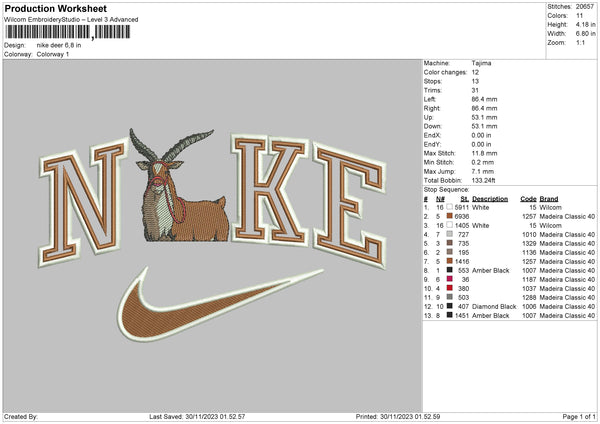Click the 'N#' column header
Viewport: 600px width, 424px height.
pos(440,199)
